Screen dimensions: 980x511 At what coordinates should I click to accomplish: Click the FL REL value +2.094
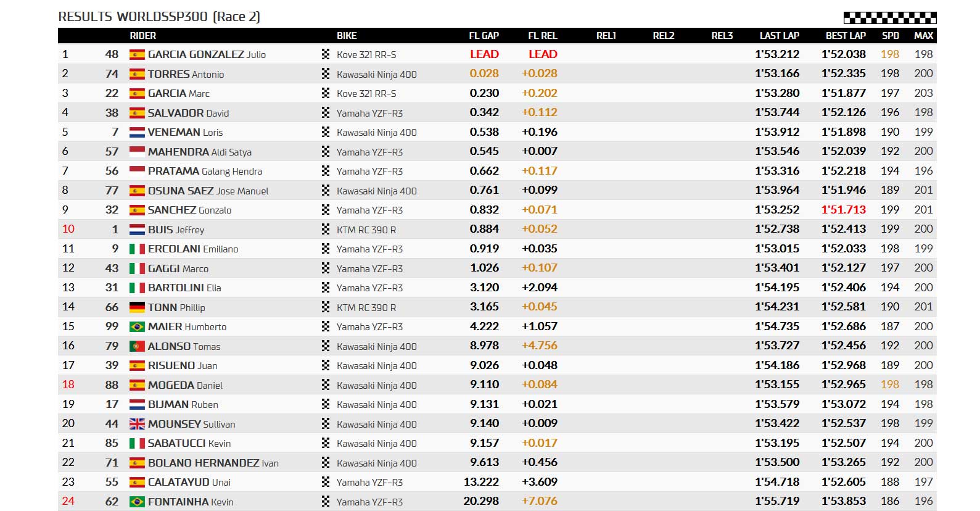point(540,288)
